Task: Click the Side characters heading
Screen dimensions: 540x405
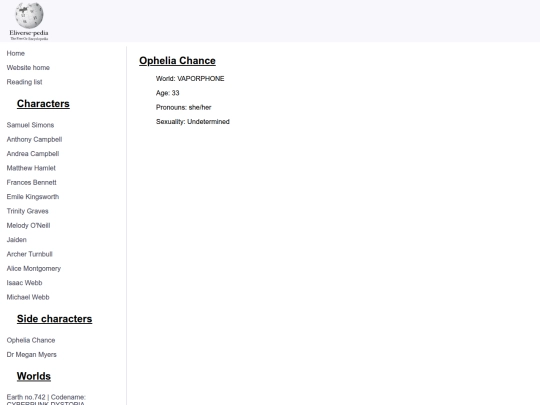Action: click(x=54, y=319)
